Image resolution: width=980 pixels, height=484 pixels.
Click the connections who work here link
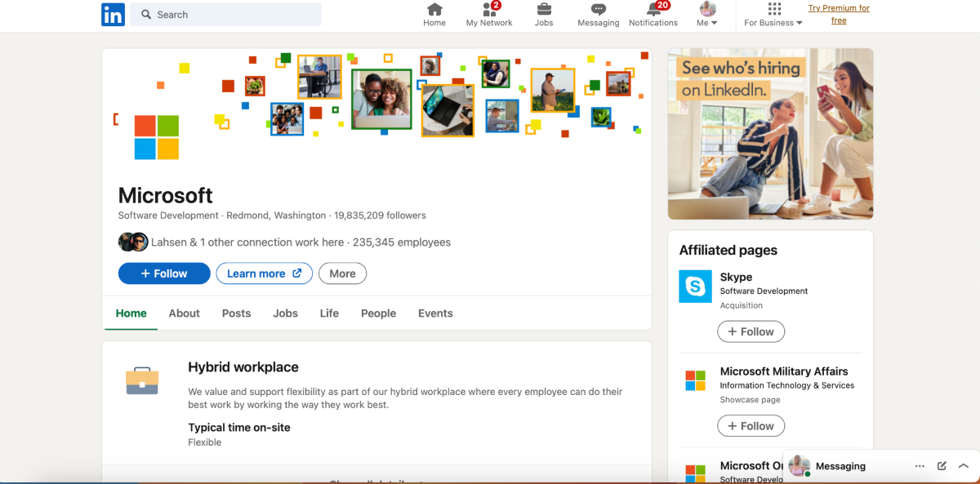point(247,242)
